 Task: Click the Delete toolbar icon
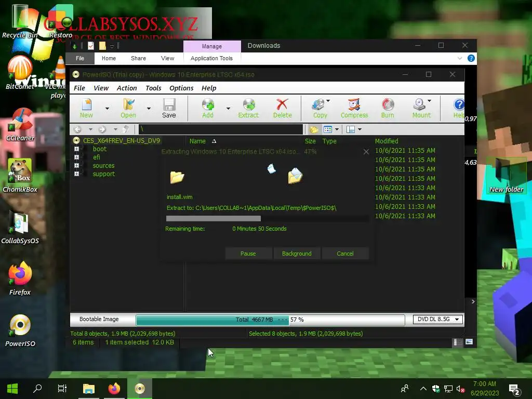[282, 108]
